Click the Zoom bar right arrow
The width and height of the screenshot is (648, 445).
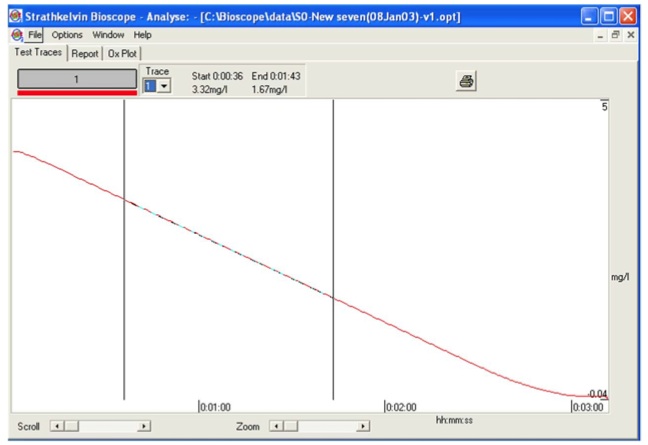363,426
